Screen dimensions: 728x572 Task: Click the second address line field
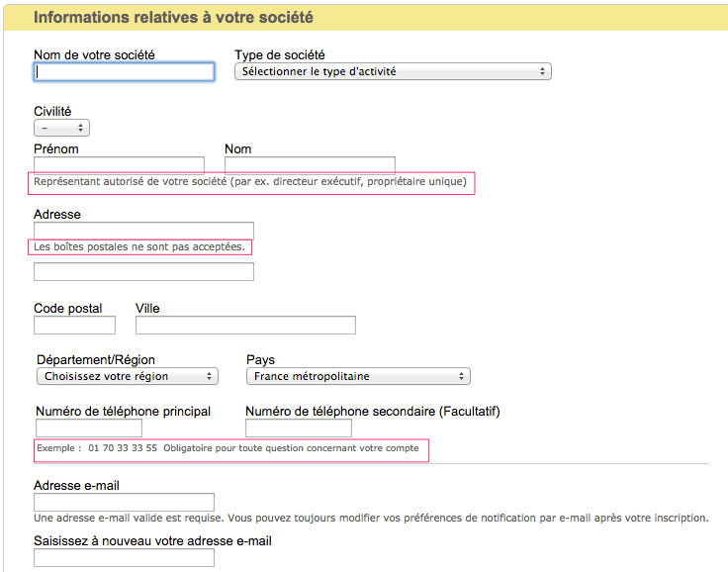(143, 271)
